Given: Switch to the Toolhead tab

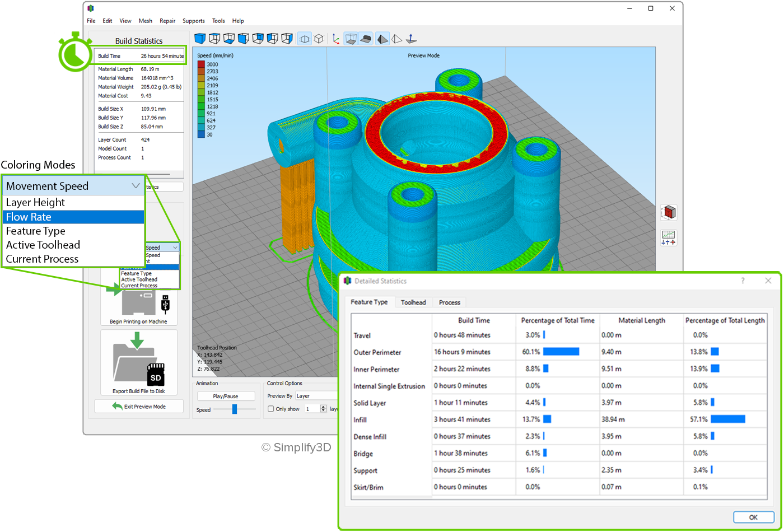Looking at the screenshot, I should pos(413,302).
